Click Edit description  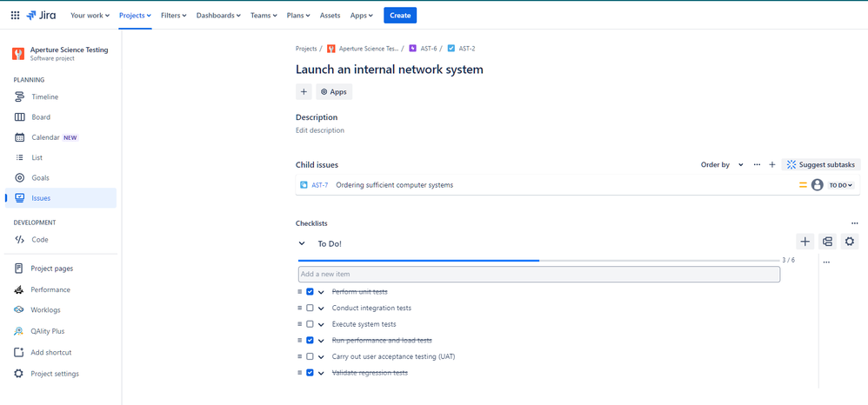(320, 130)
